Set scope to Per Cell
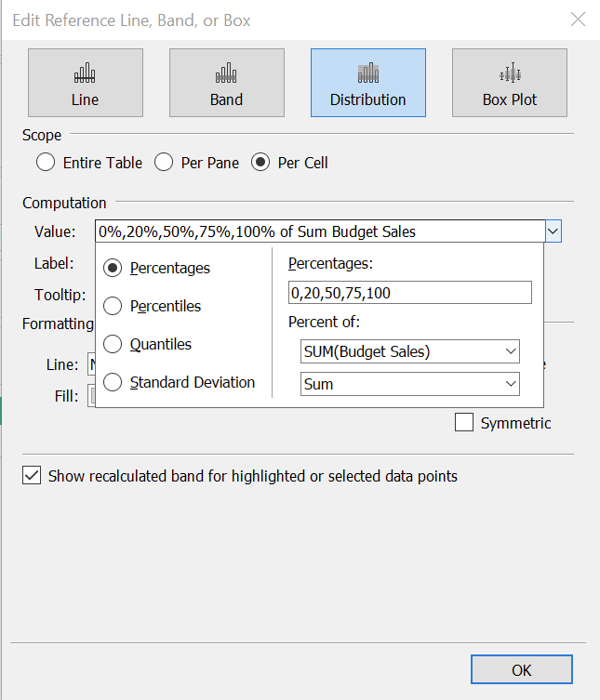The image size is (600, 700). coord(260,163)
